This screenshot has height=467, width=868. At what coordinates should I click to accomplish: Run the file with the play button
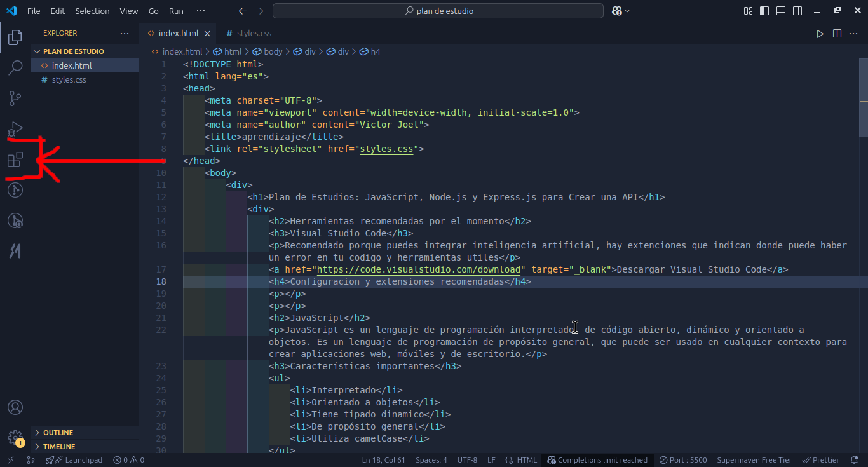pos(820,34)
